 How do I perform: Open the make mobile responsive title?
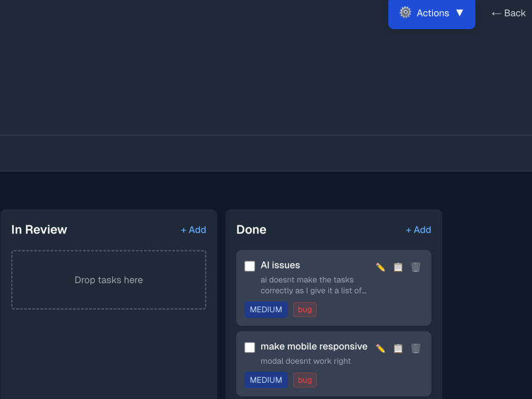click(x=314, y=346)
